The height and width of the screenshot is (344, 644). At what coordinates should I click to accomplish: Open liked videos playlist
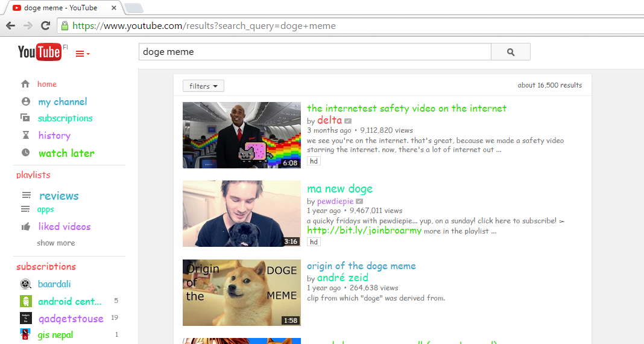(65, 226)
